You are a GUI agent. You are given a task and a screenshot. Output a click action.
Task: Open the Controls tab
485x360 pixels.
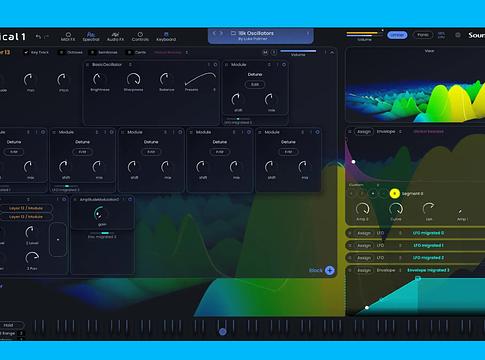click(140, 37)
